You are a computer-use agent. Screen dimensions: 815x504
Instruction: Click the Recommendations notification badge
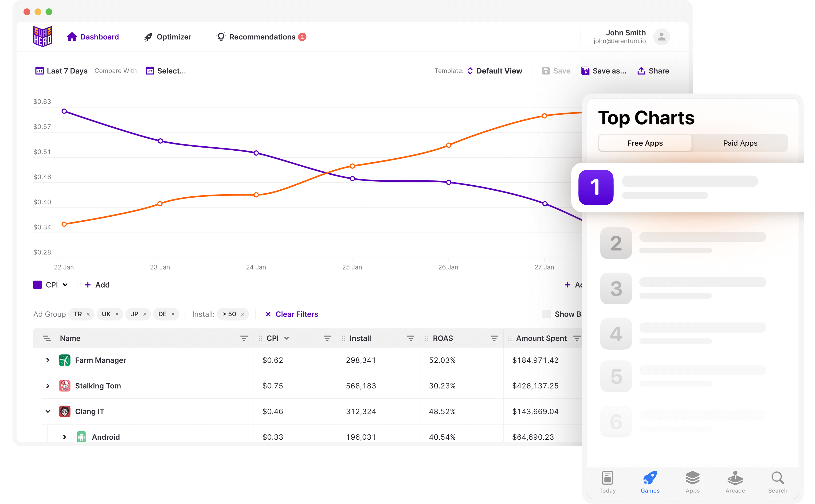coord(302,37)
